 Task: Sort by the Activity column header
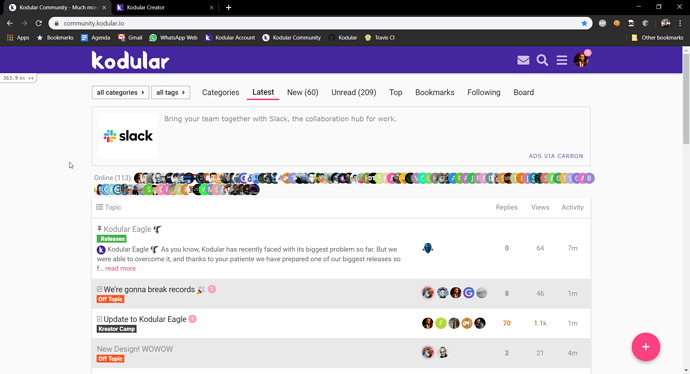(x=572, y=207)
